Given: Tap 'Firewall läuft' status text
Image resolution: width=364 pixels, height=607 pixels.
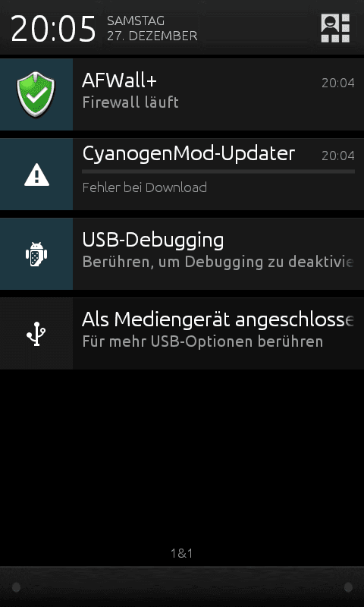Looking at the screenshot, I should click(x=130, y=102).
